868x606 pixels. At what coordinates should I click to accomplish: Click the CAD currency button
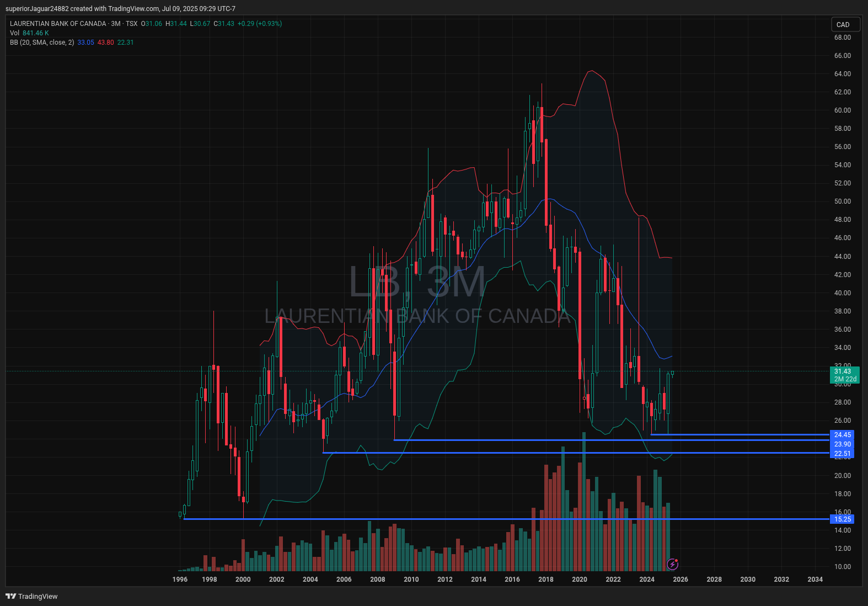[x=845, y=24]
